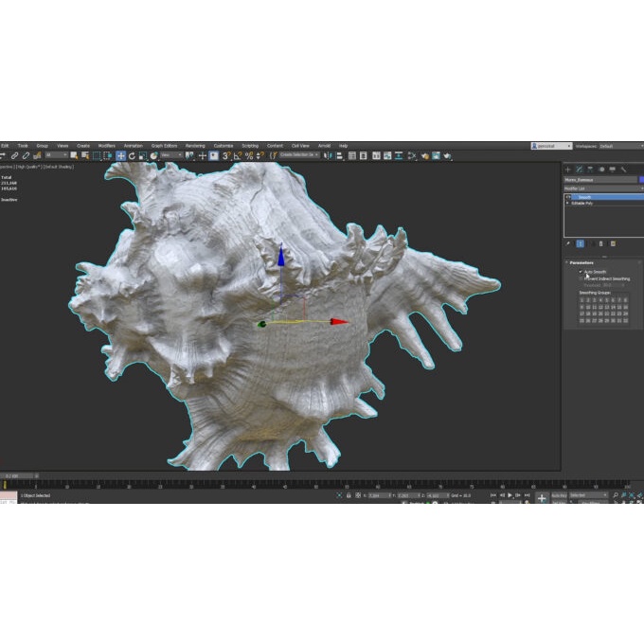The image size is (644, 644).
Task: Open the Utilities panel wrench icon
Action: [623, 169]
